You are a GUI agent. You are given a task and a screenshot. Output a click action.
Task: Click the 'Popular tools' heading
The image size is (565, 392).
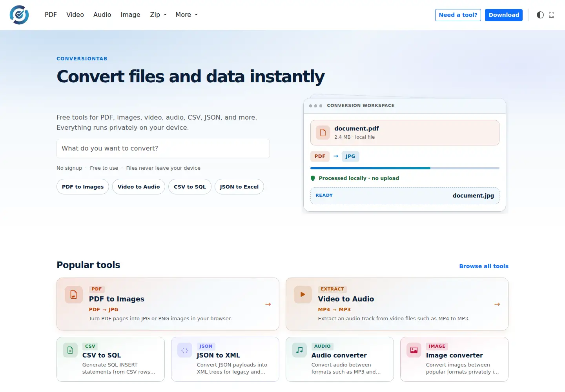[x=88, y=265]
